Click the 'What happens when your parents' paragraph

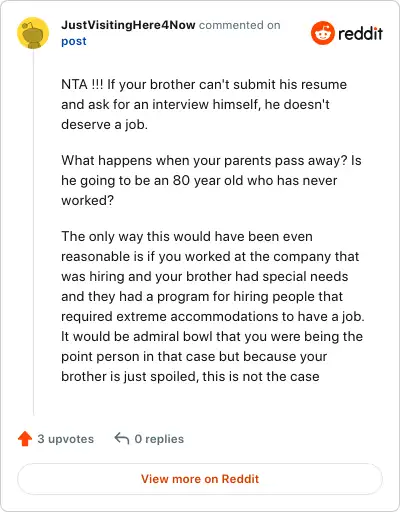tap(211, 180)
